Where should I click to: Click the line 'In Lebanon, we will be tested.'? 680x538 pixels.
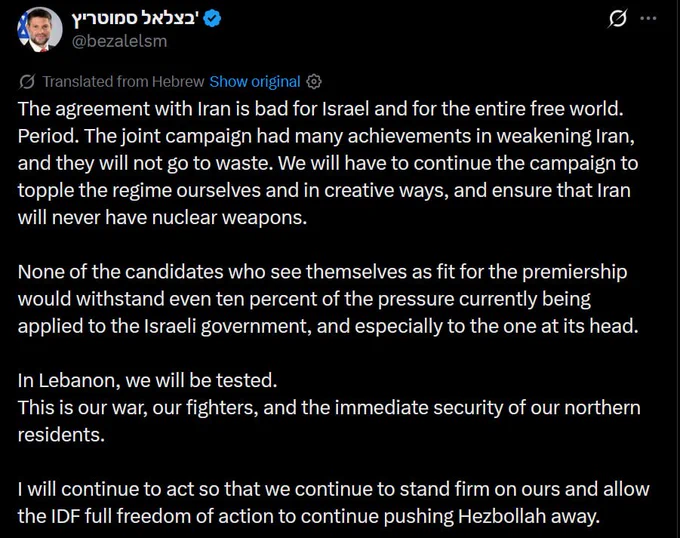coord(147,380)
